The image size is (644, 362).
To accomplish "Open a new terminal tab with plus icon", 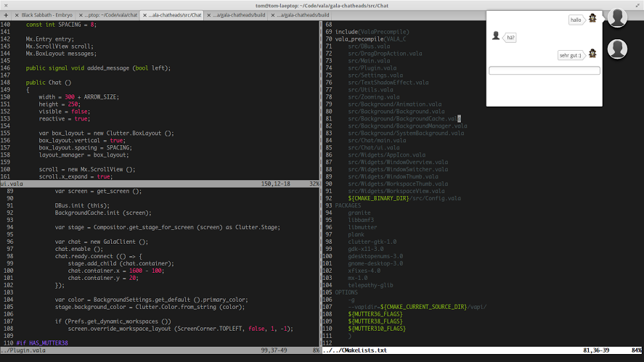I will (x=7, y=15).
